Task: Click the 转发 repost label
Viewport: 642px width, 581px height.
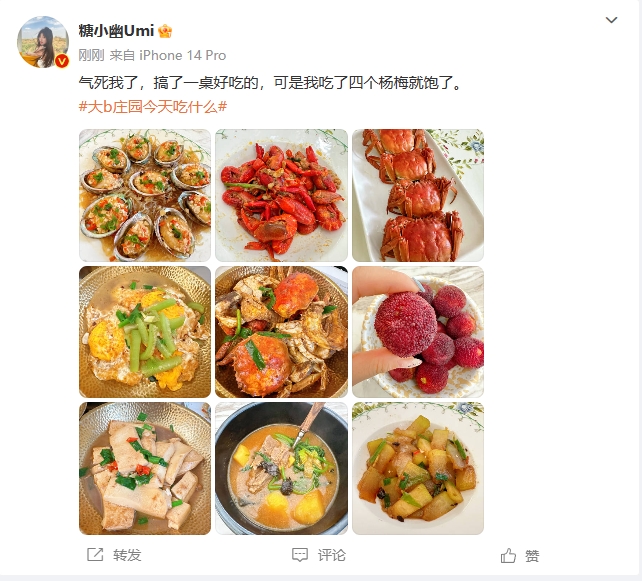Action: coord(127,555)
